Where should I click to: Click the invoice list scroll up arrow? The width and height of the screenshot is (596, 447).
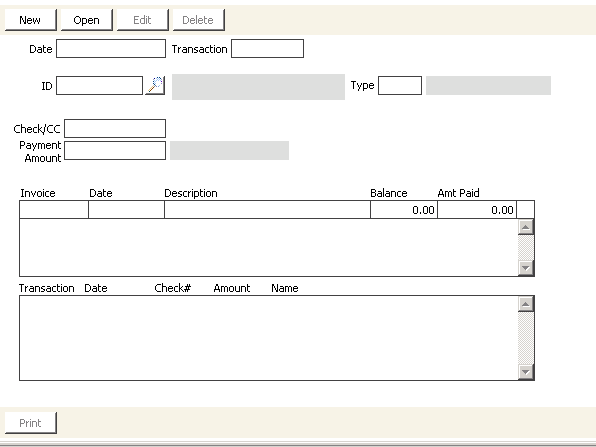(526, 227)
